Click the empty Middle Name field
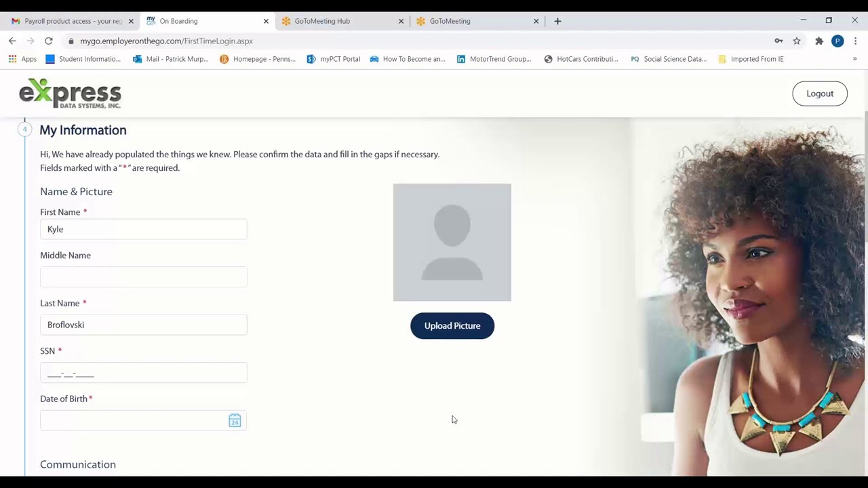 click(x=144, y=277)
